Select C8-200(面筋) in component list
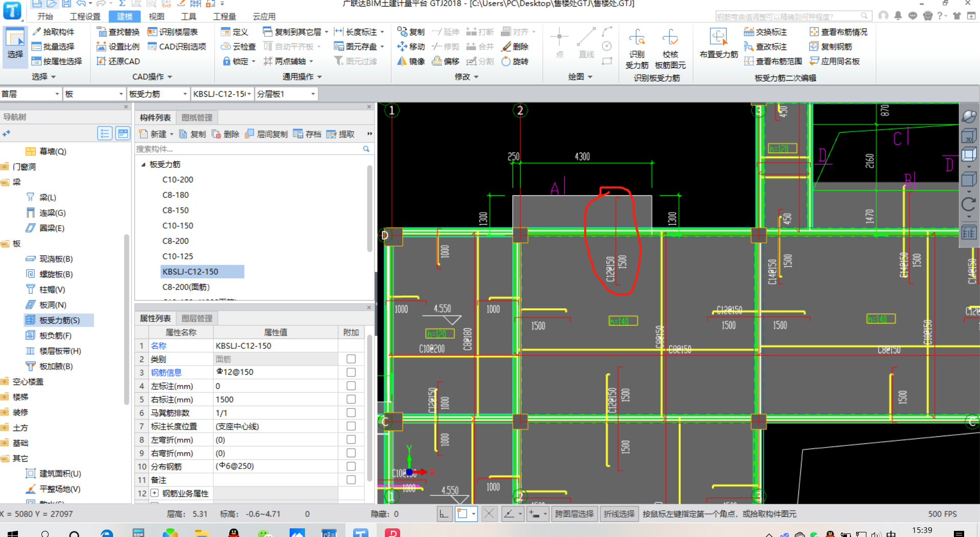The height and width of the screenshot is (537, 980). (186, 287)
